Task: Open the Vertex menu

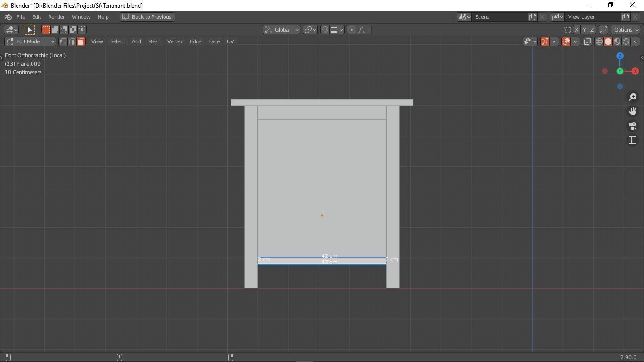Action: coord(175,41)
